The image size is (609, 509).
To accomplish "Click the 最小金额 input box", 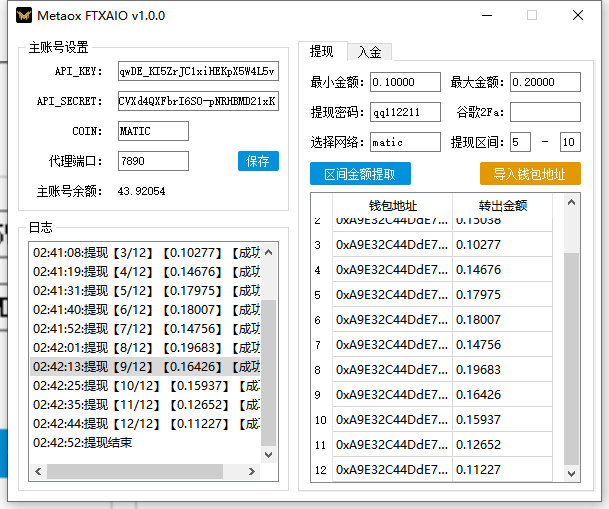I will (405, 82).
